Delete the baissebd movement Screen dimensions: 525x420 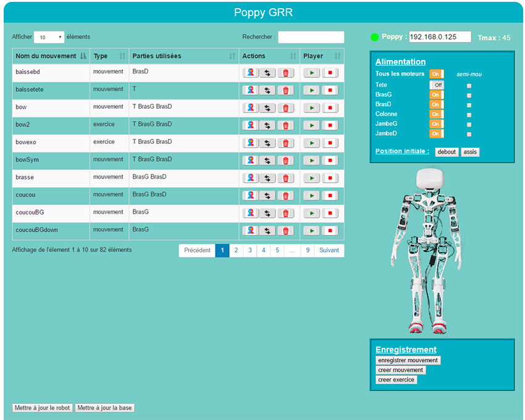285,73
